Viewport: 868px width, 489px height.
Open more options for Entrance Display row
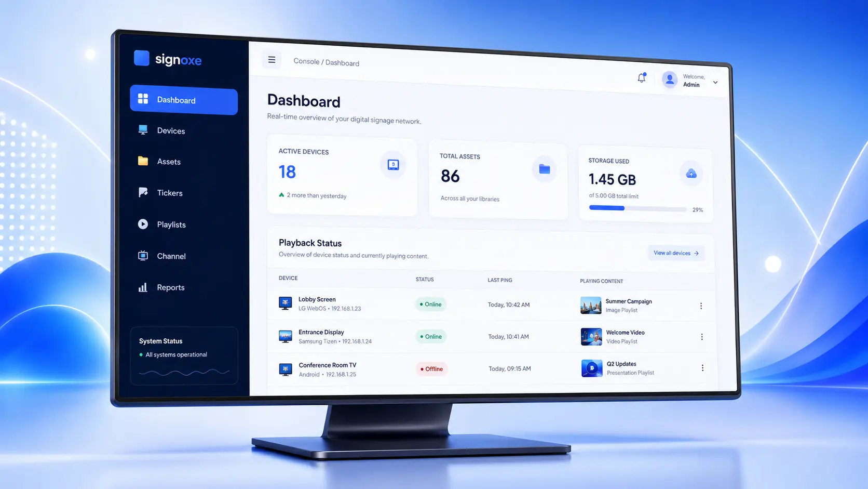click(702, 337)
